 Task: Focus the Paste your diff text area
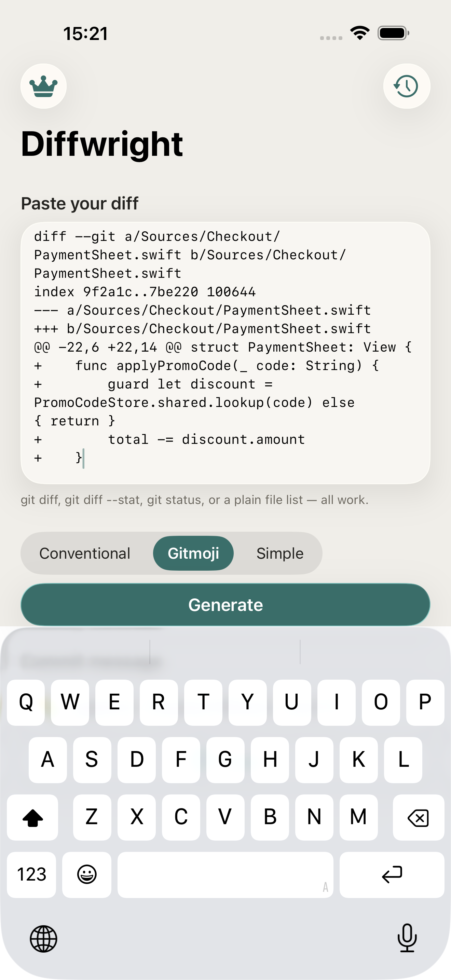pyautogui.click(x=225, y=353)
